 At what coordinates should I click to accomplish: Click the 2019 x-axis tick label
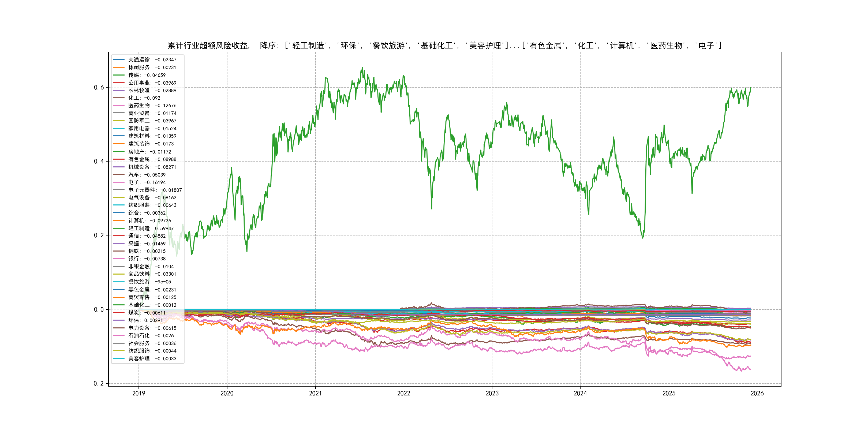pos(139,393)
